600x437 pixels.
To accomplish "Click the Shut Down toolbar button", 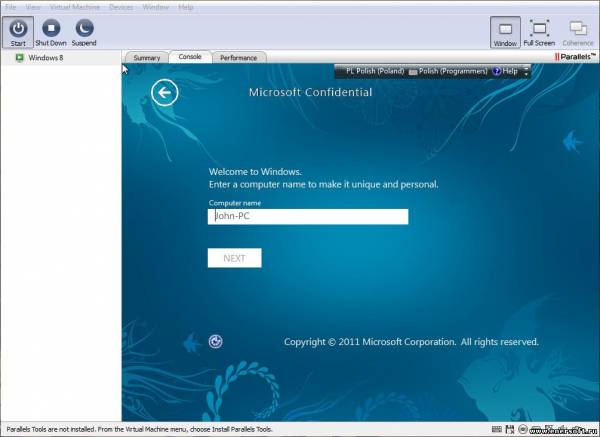I will click(x=51, y=32).
